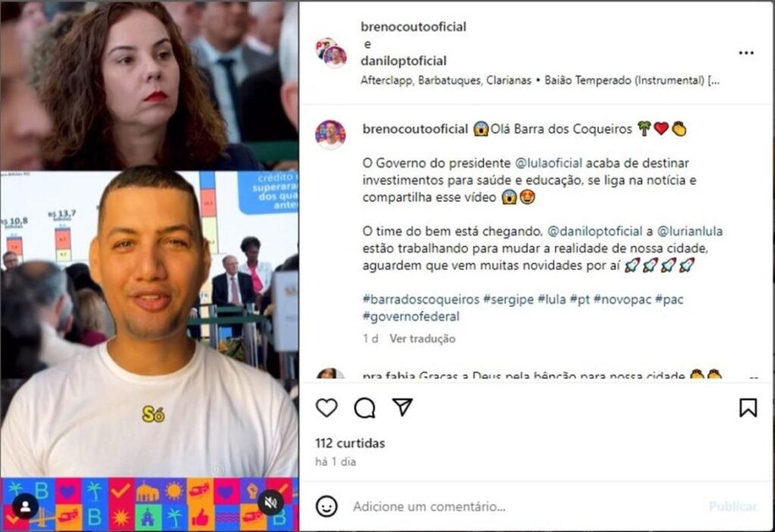Save the post with the bookmark icon
Viewport: 775px width, 532px height.
[x=748, y=408]
